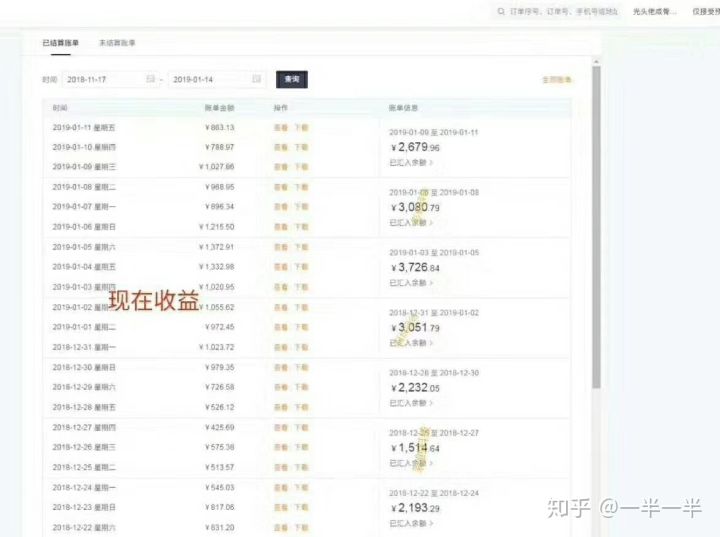The height and width of the screenshot is (537, 720).
Task: Select the ¥817.06 amount cell
Action: pos(219,508)
